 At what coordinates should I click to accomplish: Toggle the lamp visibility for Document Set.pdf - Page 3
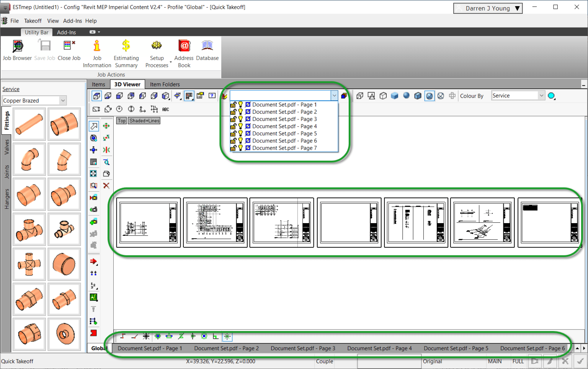(x=240, y=119)
